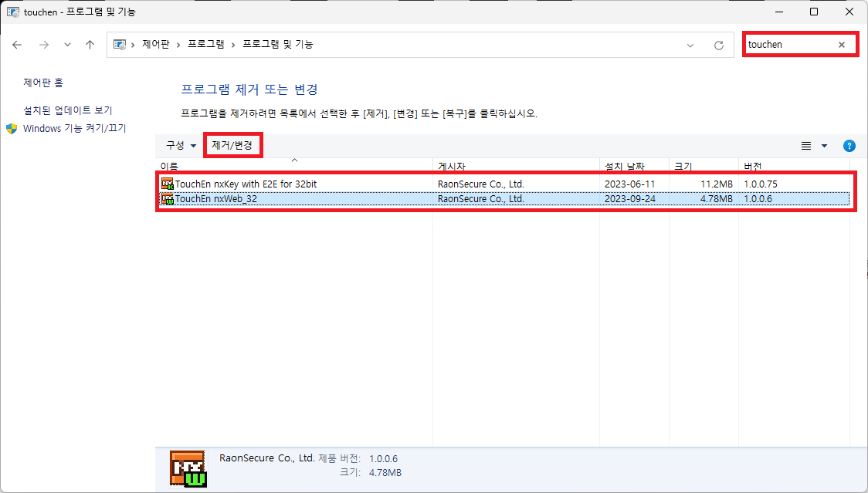The height and width of the screenshot is (493, 868).
Task: Expand the view options dropdown arrow
Action: pos(824,146)
